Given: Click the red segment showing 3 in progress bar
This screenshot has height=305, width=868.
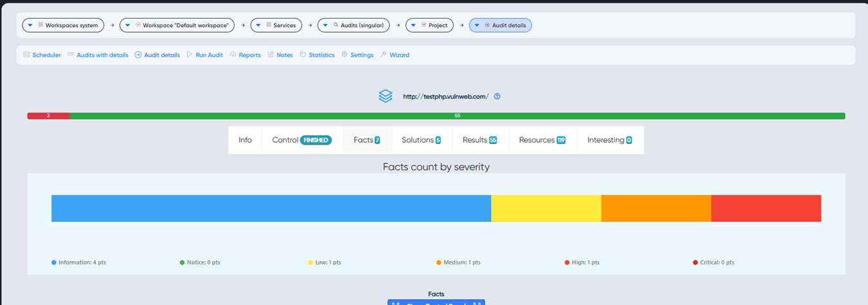Looking at the screenshot, I should tap(48, 116).
